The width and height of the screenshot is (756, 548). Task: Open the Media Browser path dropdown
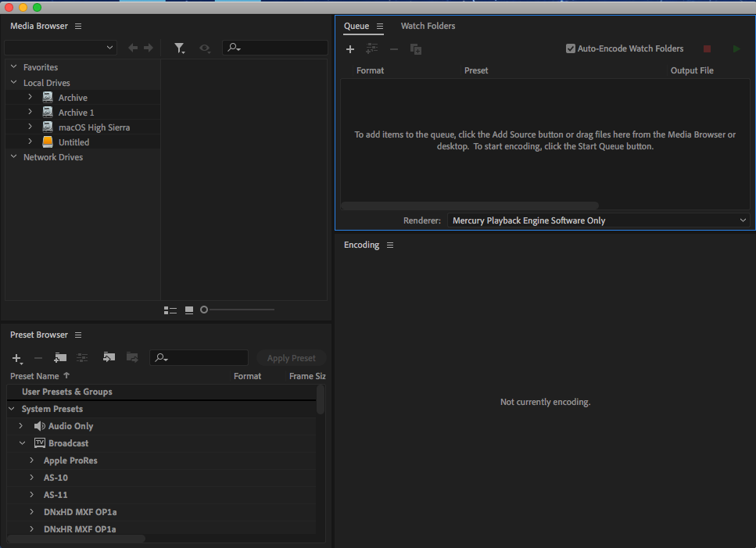click(x=61, y=47)
